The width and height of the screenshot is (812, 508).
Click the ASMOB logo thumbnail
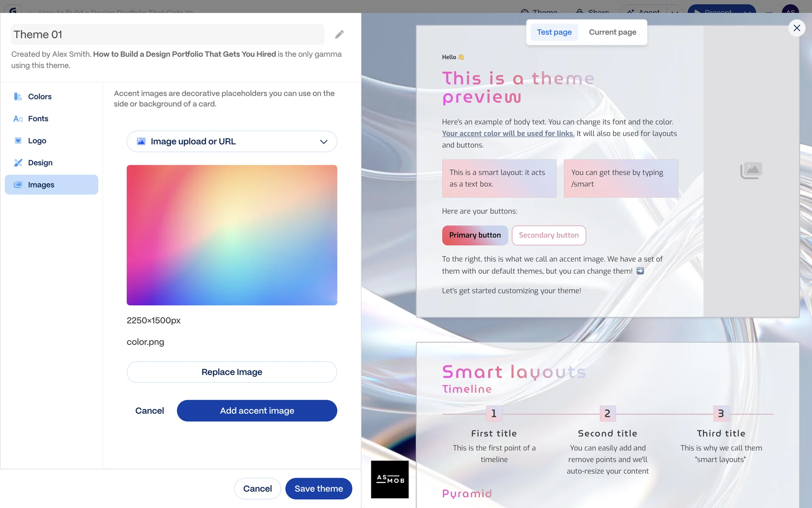click(x=390, y=479)
